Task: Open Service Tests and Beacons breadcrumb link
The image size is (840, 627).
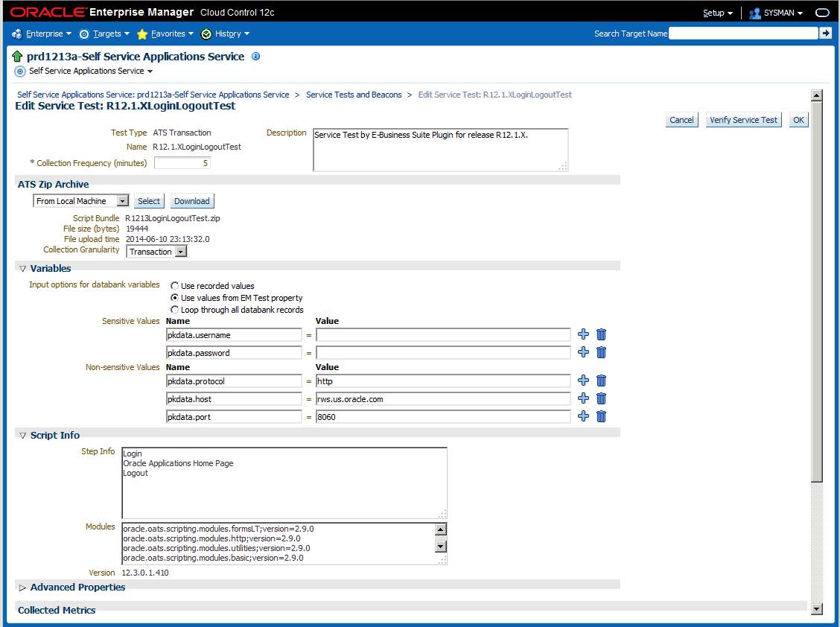Action: pyautogui.click(x=354, y=95)
